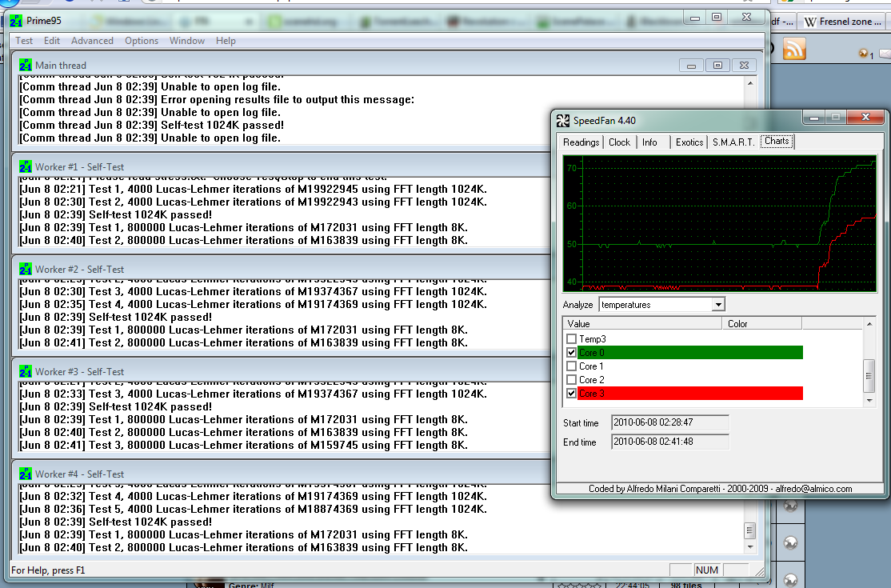Open the Advanced menu in Prime95
Image resolution: width=891 pixels, height=588 pixels.
point(92,41)
